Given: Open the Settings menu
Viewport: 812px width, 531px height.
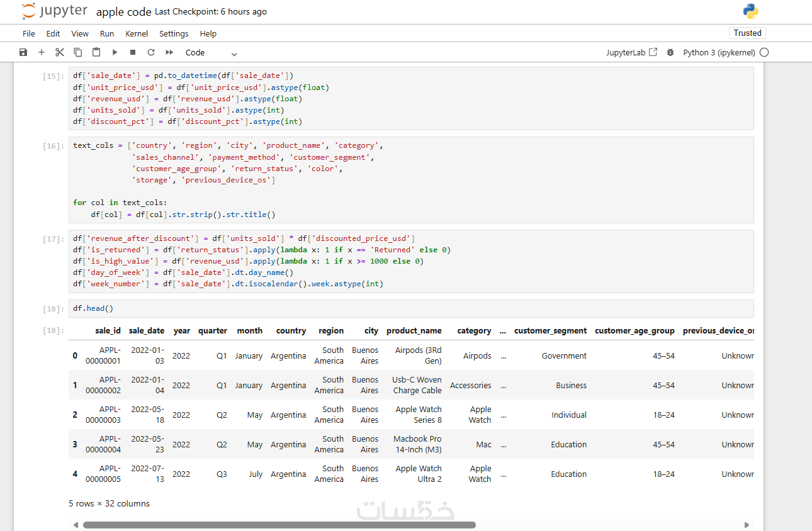Looking at the screenshot, I should tap(174, 34).
